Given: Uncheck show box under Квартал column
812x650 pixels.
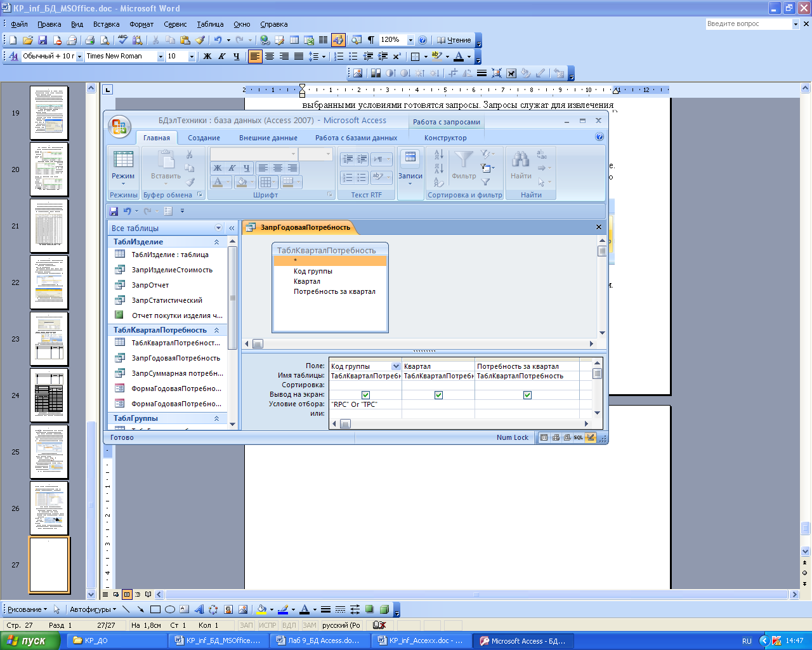Looking at the screenshot, I should pyautogui.click(x=438, y=395).
